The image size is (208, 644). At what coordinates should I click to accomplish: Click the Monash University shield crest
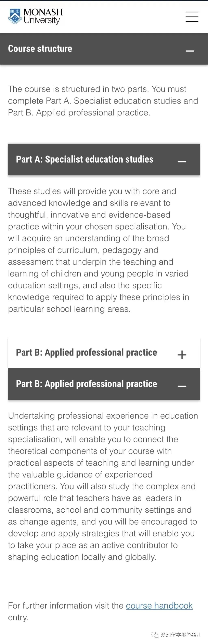15,16
